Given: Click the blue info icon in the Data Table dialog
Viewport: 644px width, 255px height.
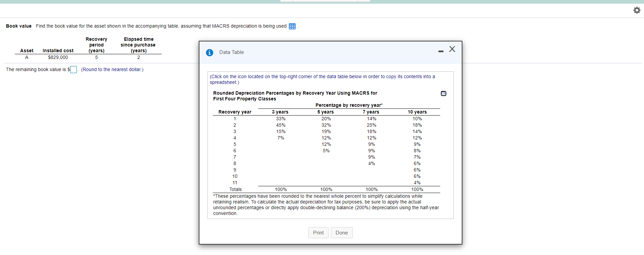Looking at the screenshot, I should pyautogui.click(x=210, y=53).
